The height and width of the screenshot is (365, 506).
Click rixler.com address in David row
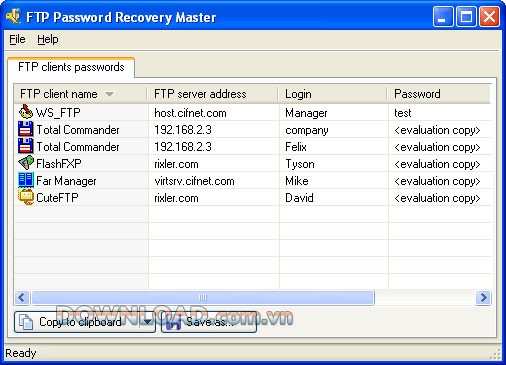(176, 198)
